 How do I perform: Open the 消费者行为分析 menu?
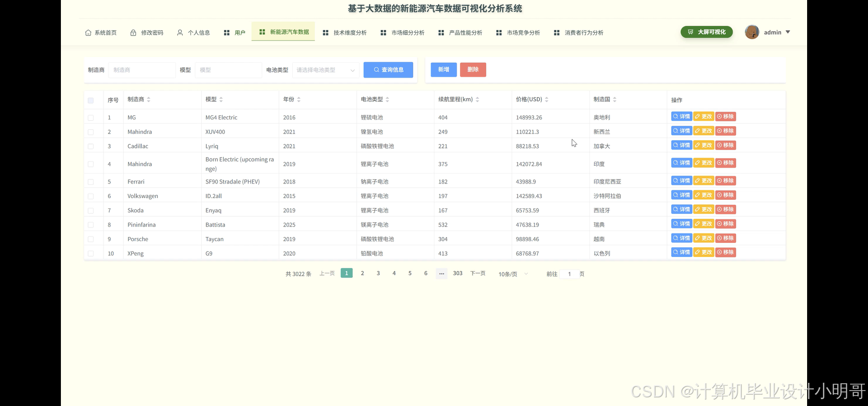[x=579, y=33]
